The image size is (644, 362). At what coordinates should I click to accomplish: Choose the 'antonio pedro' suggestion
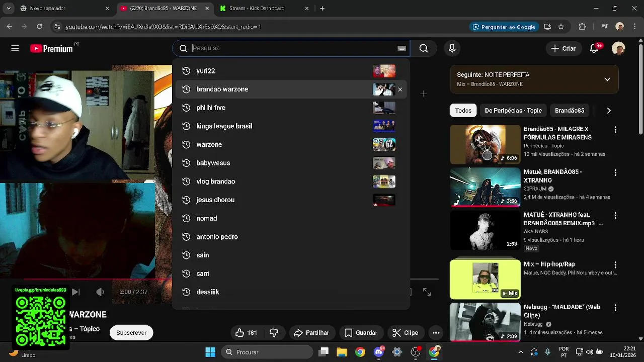pos(291,237)
